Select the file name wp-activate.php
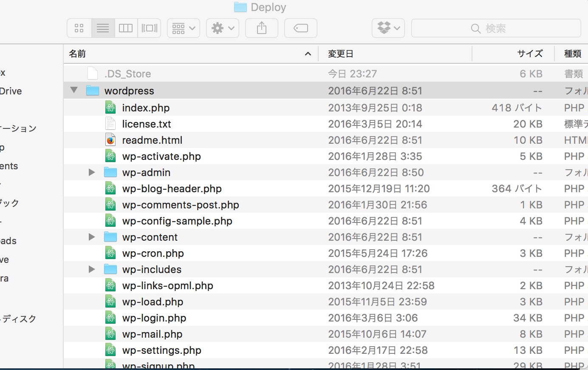This screenshot has width=588, height=370. pos(161,157)
